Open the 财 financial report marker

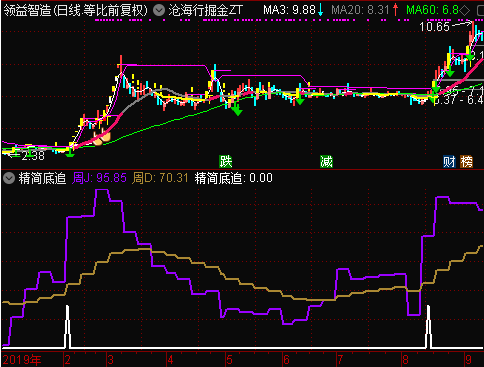(x=449, y=162)
